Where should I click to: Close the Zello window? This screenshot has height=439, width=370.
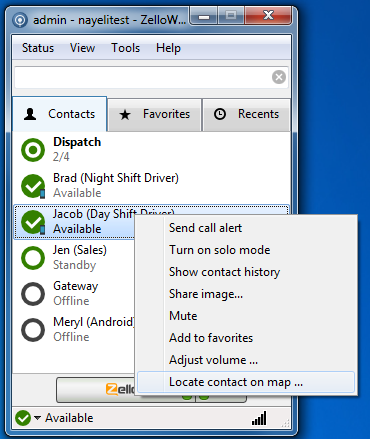point(268,16)
